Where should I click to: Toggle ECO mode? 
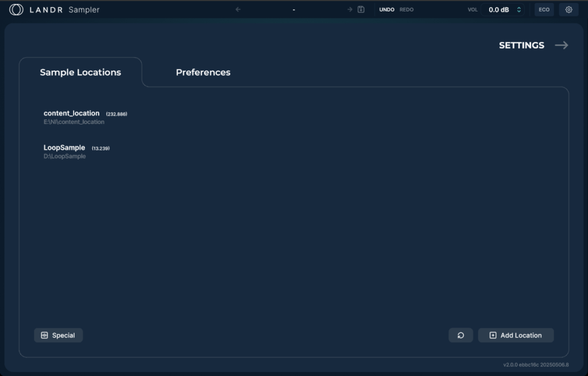coord(544,10)
